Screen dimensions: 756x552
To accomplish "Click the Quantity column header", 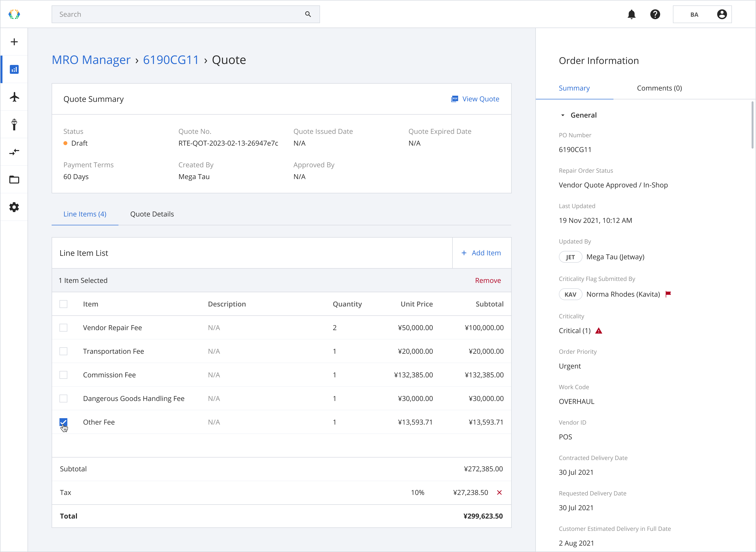I will pyautogui.click(x=347, y=304).
